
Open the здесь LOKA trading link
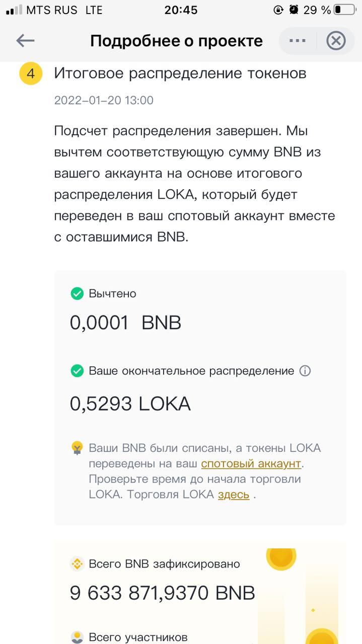(234, 495)
